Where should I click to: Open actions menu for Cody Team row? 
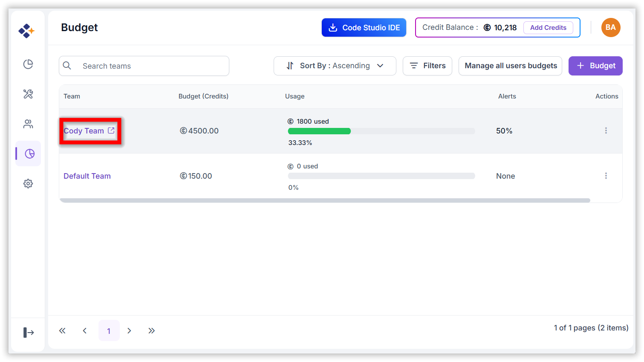click(606, 130)
